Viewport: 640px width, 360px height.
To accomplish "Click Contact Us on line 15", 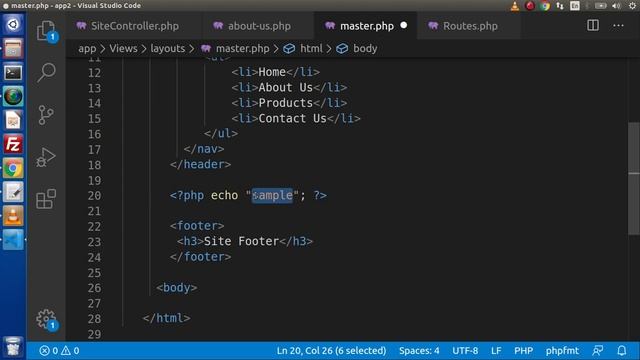I will pyautogui.click(x=292, y=118).
